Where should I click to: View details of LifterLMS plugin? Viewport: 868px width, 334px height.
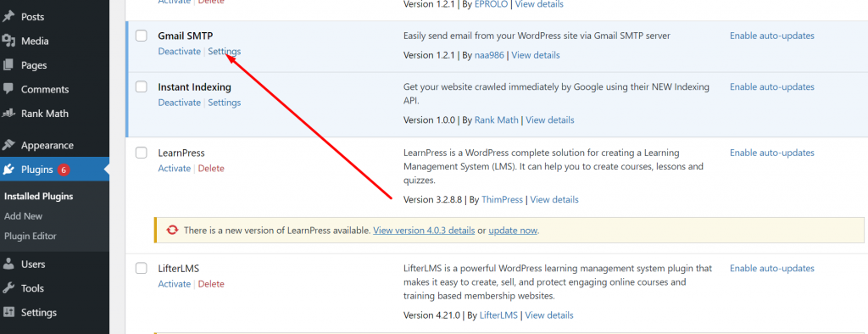[549, 315]
